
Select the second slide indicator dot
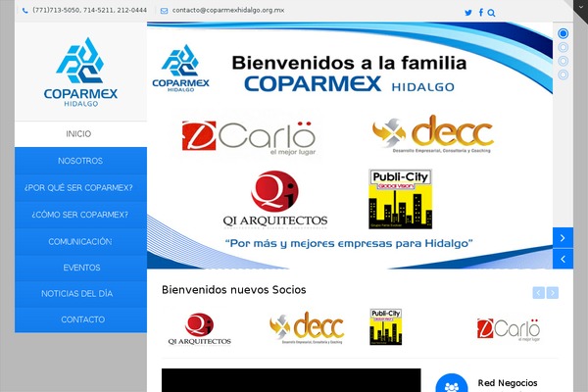(x=563, y=47)
